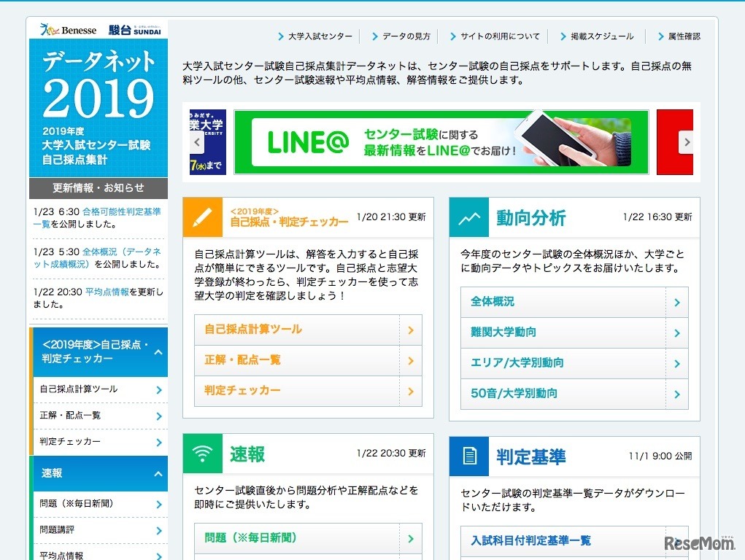Click the green Wi-Fi icon on the 速報 panel
The width and height of the screenshot is (745, 560).
tap(202, 452)
